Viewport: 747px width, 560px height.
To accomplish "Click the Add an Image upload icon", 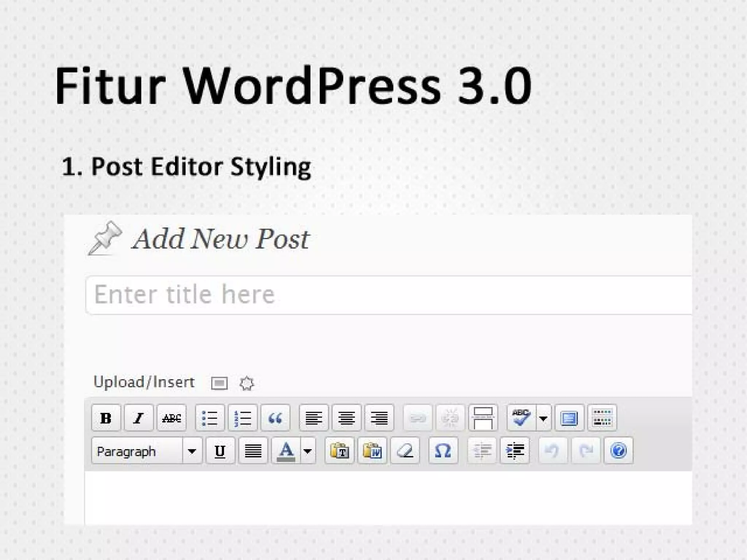I will pos(219,383).
